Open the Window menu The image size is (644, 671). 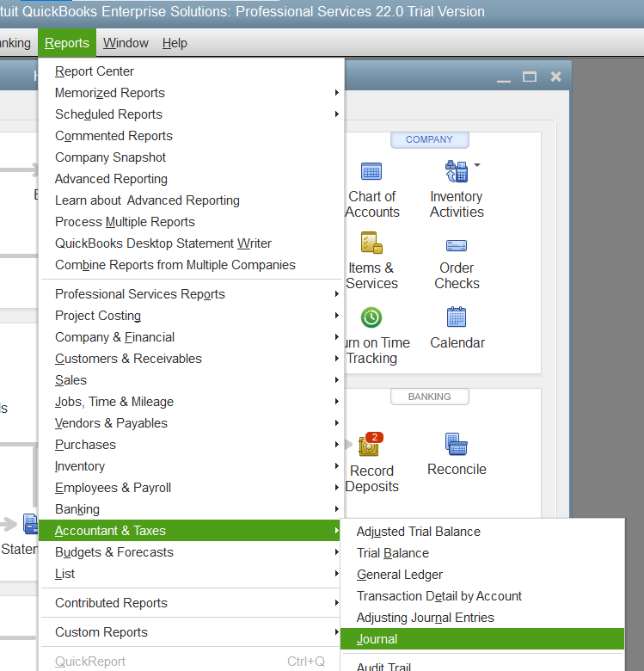[126, 43]
